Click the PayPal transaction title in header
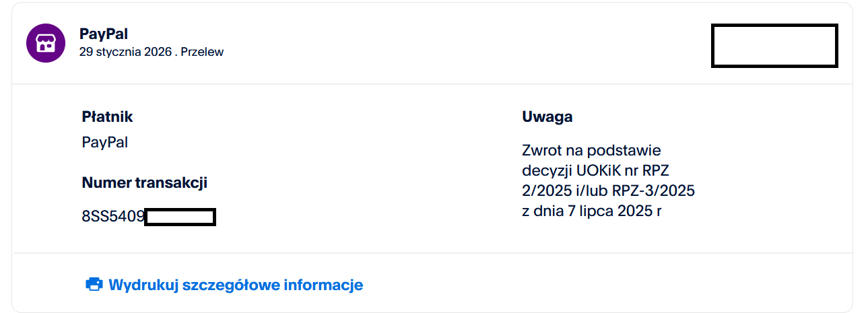 click(104, 34)
